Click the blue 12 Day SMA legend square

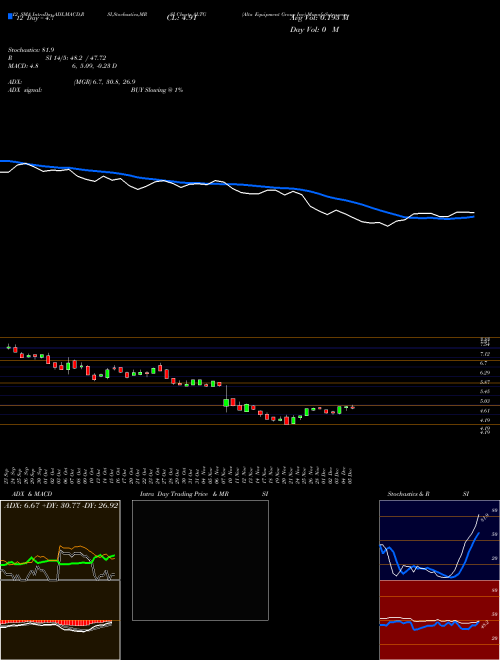pyautogui.click(x=10, y=17)
